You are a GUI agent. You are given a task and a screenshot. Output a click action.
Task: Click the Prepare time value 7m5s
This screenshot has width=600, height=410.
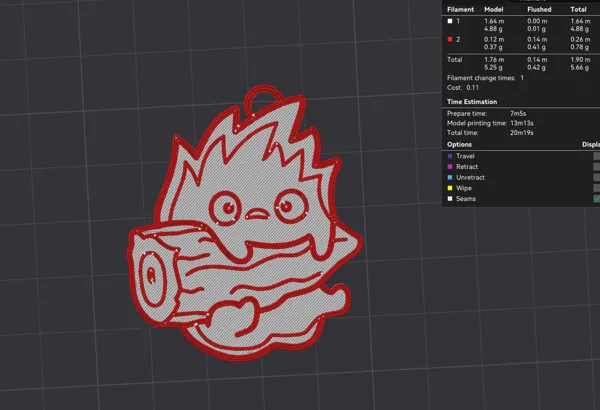[x=518, y=114]
